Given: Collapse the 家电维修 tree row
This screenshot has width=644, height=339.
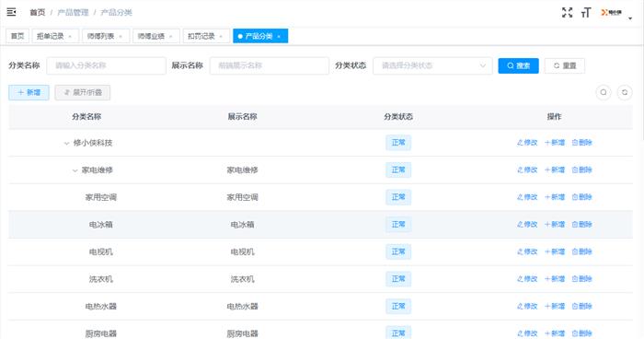Looking at the screenshot, I should 75,170.
